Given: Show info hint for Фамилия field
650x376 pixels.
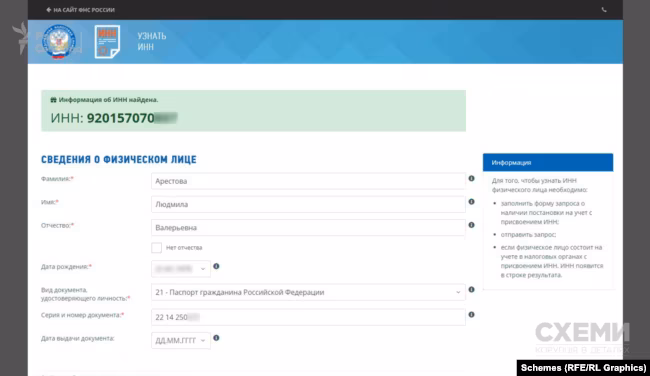Looking at the screenshot, I should pyautogui.click(x=471, y=178).
